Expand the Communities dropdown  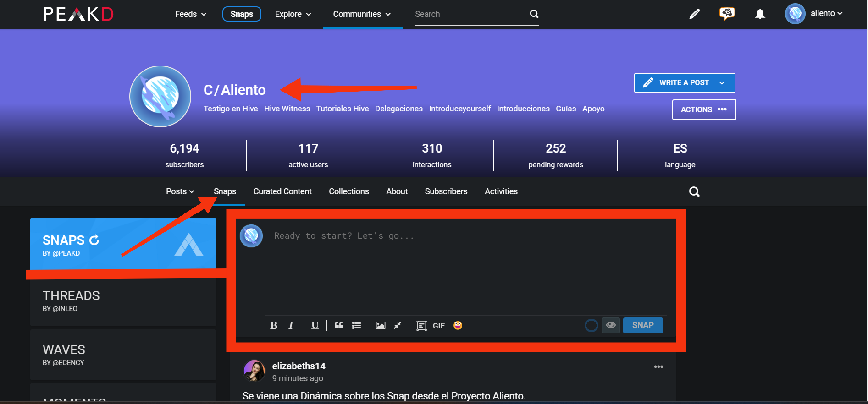click(x=362, y=14)
